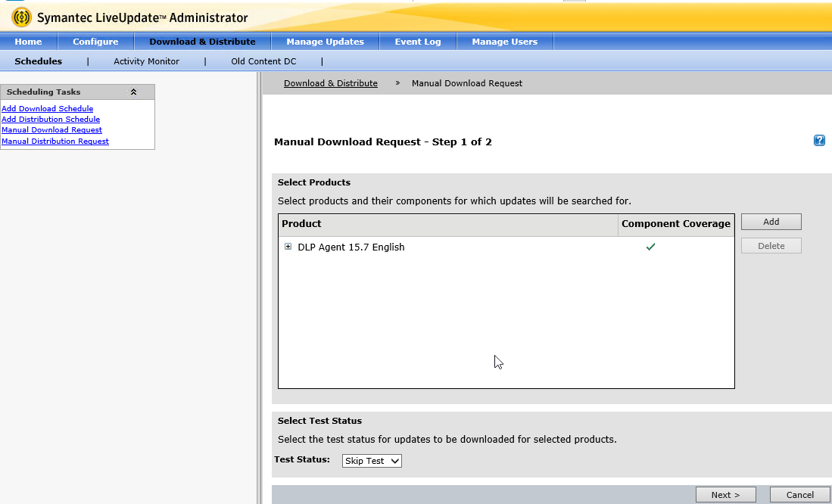Screen dimensions: 832x504
Task: Cancel the manual download request
Action: (799, 494)
